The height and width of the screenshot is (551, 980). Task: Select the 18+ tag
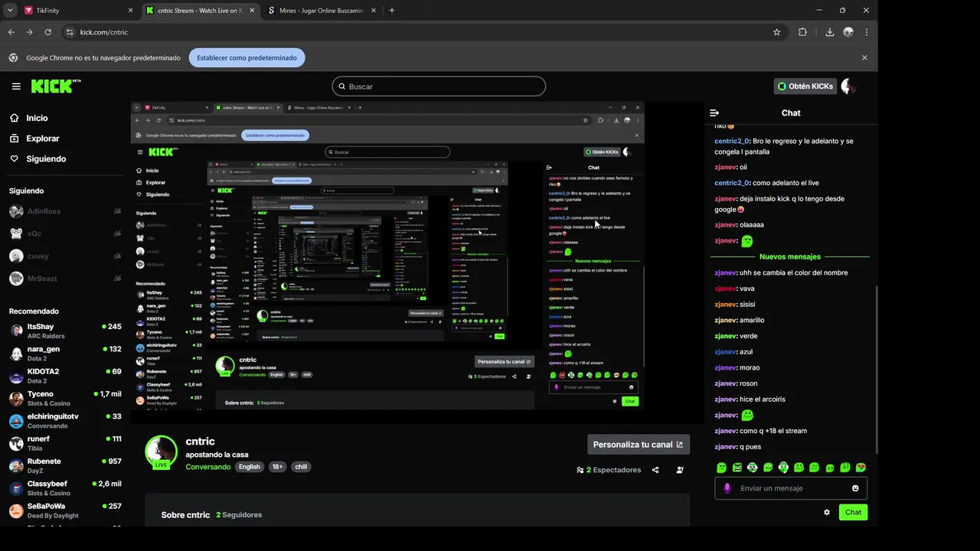[277, 467]
